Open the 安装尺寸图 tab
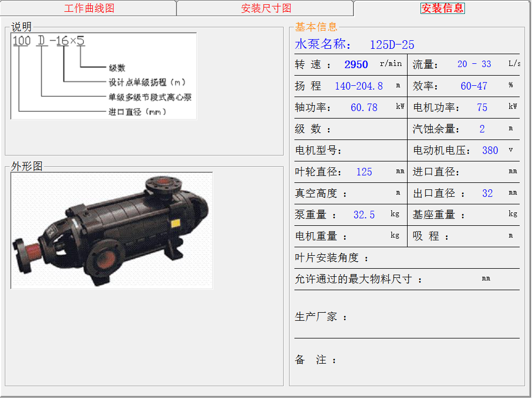 [x=266, y=8]
